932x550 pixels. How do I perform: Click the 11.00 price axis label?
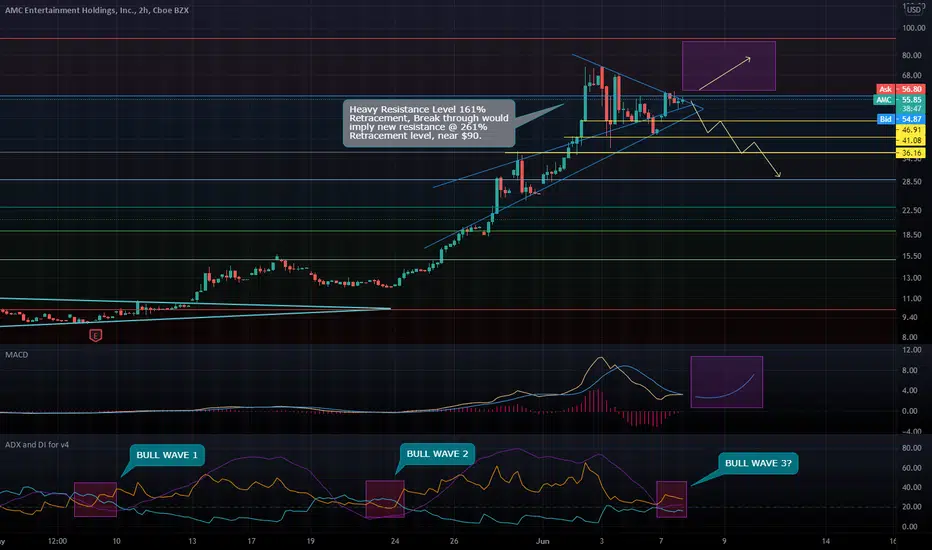click(x=913, y=299)
